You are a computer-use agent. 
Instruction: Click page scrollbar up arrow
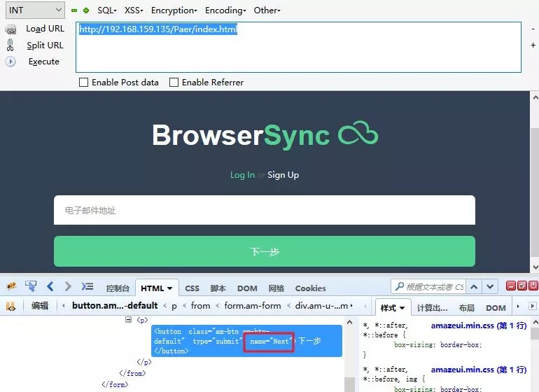coord(535,98)
